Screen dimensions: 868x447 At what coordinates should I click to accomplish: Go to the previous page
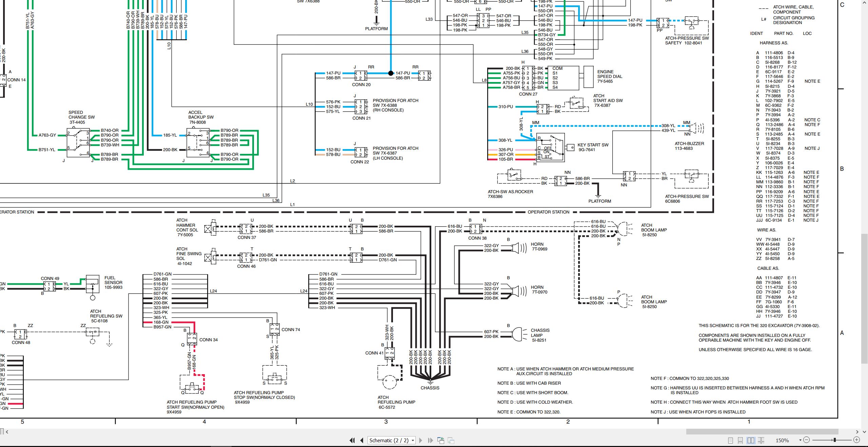point(362,440)
